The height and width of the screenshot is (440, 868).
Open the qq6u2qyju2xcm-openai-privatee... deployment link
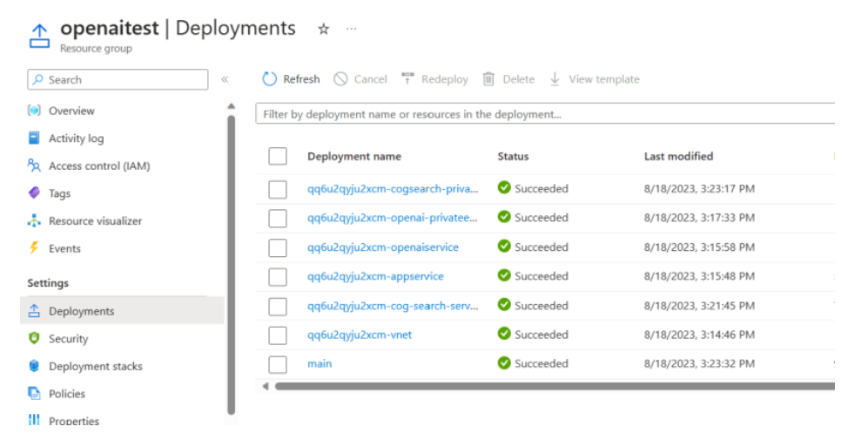point(392,218)
